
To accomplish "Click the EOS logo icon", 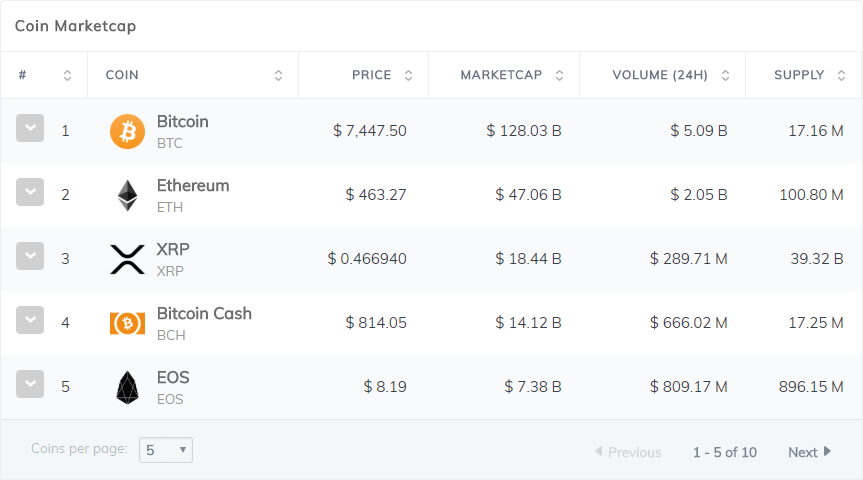I will coord(127,387).
